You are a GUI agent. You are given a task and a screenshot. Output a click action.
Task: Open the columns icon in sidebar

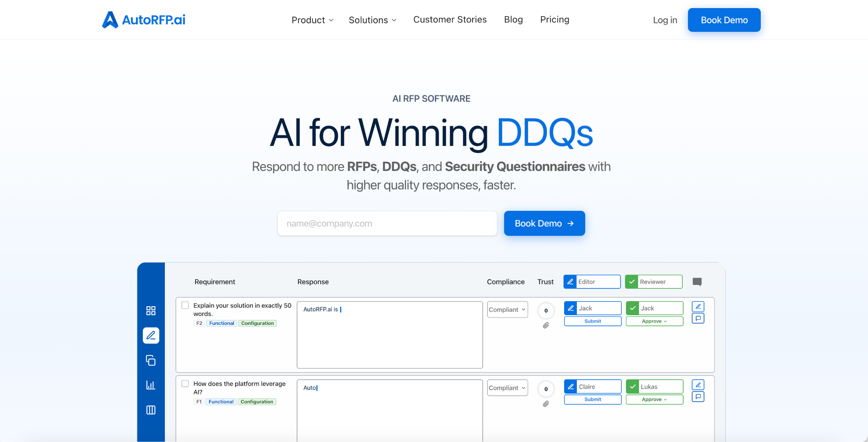point(151,410)
